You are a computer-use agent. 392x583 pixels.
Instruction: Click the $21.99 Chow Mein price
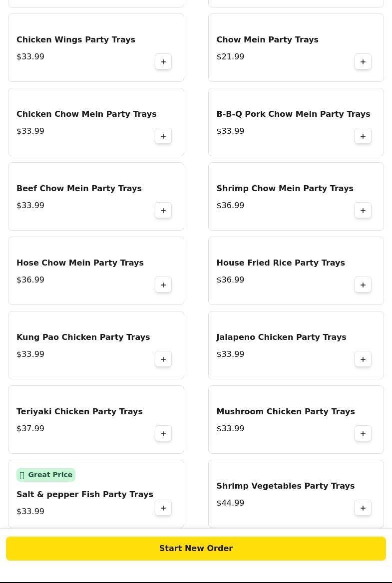230,57
